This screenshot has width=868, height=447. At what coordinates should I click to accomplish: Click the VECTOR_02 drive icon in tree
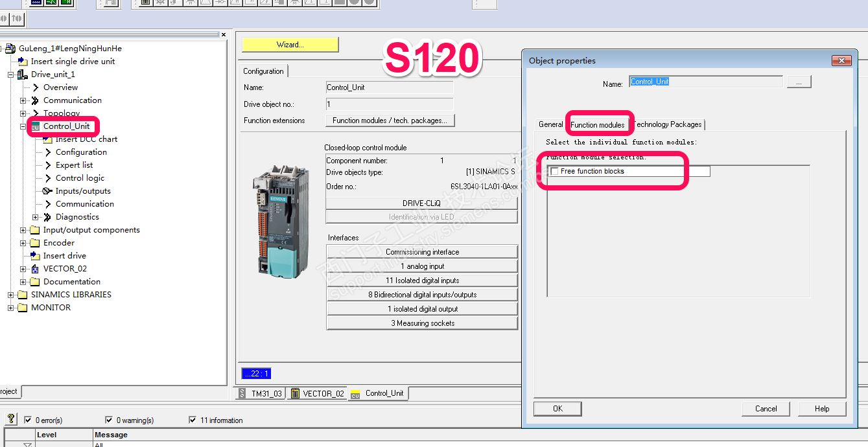point(36,269)
